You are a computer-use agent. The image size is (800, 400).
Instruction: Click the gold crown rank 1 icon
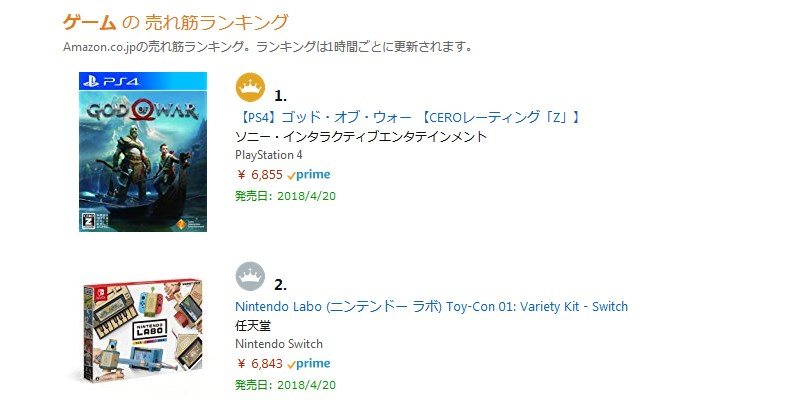(250, 87)
